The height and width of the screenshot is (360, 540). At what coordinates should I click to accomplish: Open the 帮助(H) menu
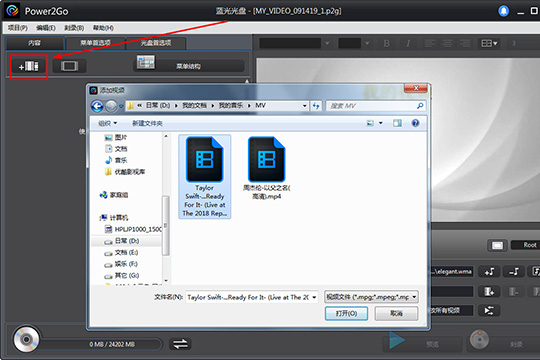(103, 28)
